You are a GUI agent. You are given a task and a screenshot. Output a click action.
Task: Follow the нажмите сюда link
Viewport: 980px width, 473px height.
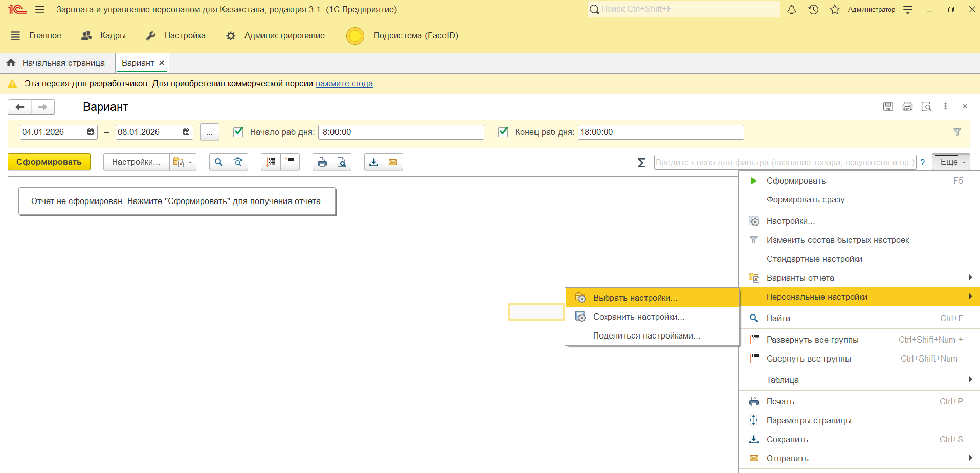(344, 84)
